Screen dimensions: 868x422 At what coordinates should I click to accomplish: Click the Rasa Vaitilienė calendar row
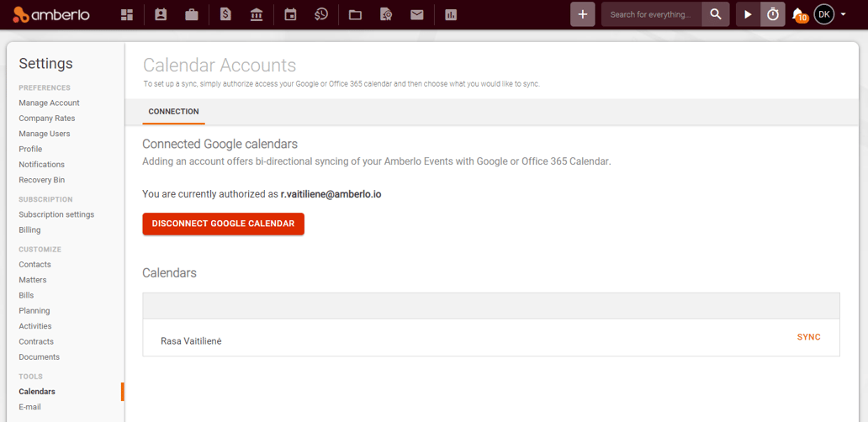point(491,337)
